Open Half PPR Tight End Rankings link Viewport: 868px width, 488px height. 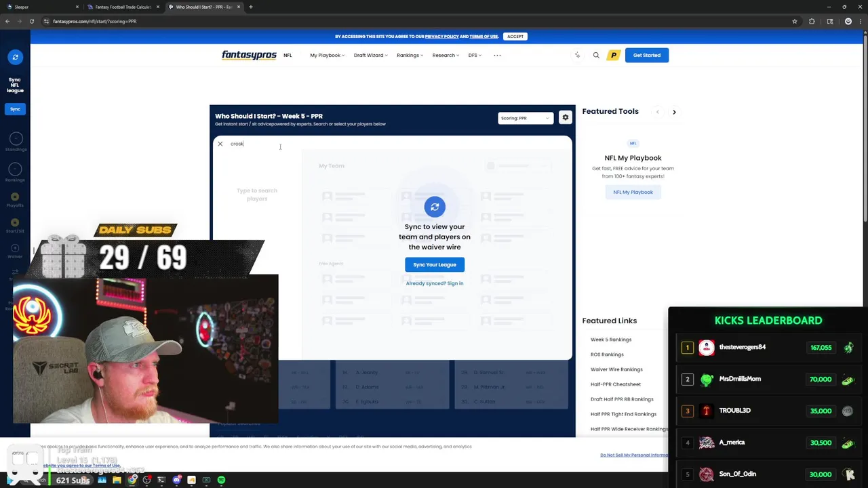point(623,414)
